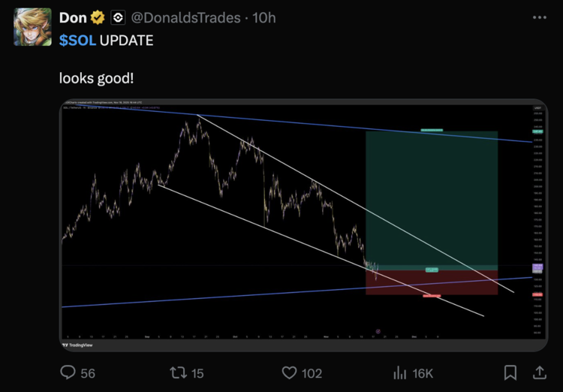View analytics for the 16K views

399,373
